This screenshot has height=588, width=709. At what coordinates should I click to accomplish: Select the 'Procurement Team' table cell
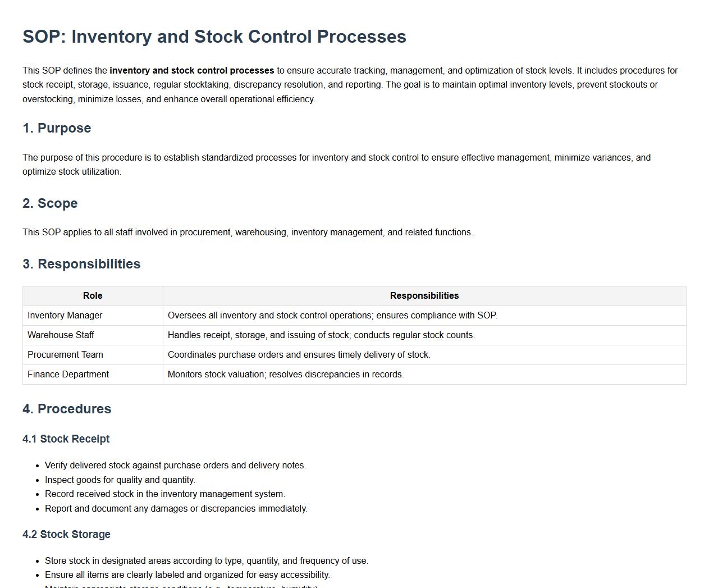pyautogui.click(x=65, y=355)
